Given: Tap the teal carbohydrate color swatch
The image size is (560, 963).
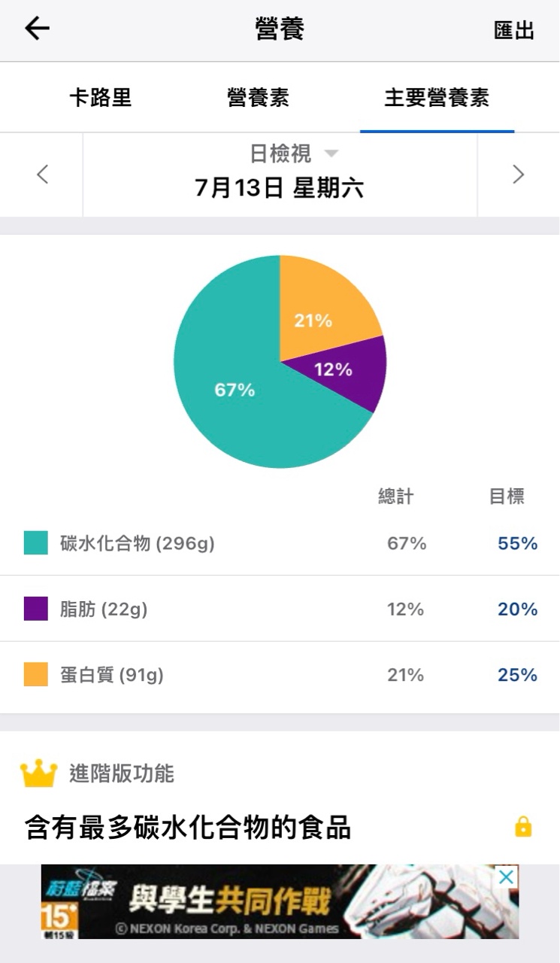Looking at the screenshot, I should click(36, 543).
